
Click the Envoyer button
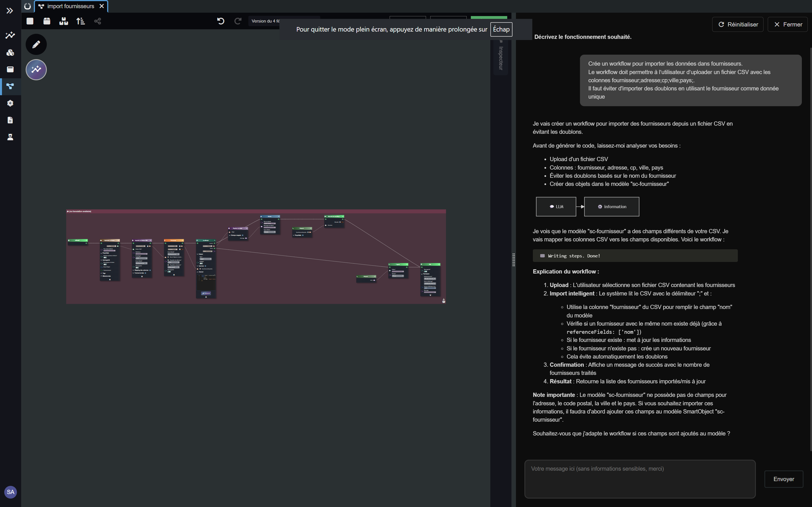pyautogui.click(x=784, y=479)
